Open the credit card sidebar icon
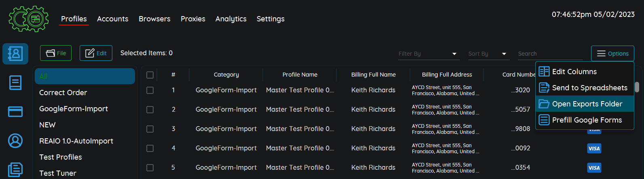Screen dimensions: 644x179 pos(15,112)
